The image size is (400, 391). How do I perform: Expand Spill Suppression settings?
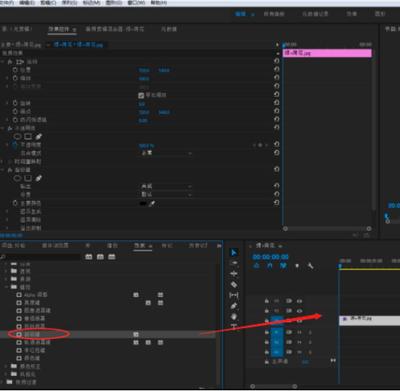click(x=7, y=228)
